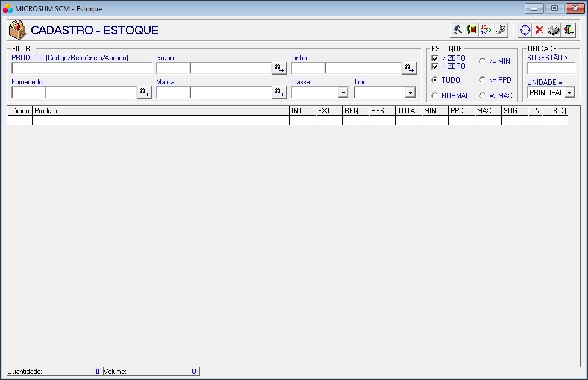Viewport: 588px width, 380px height.
Task: Click the gavel icon in the toolbar
Action: (457, 30)
